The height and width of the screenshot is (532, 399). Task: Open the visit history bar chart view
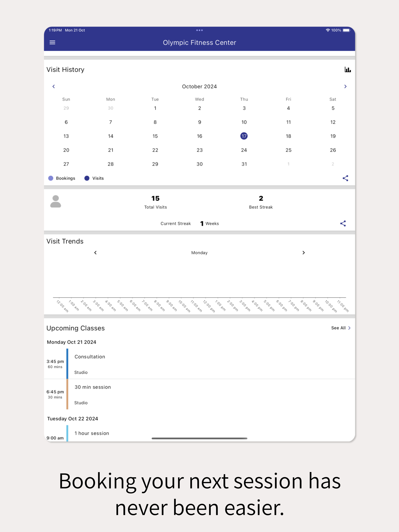point(348,70)
